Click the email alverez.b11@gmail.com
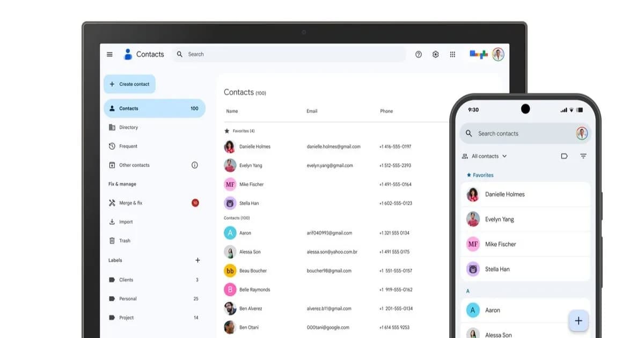 pos(330,308)
